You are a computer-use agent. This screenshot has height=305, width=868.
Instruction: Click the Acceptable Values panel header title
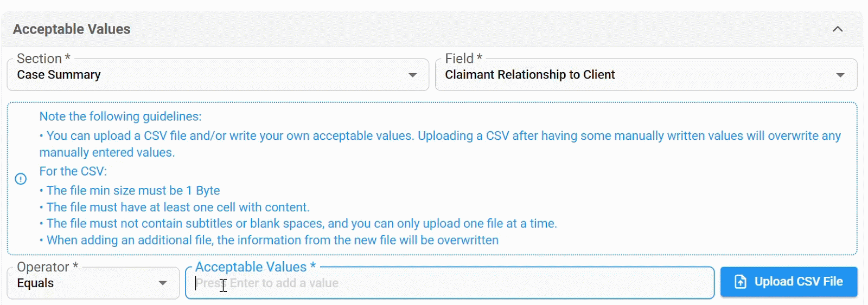[72, 29]
